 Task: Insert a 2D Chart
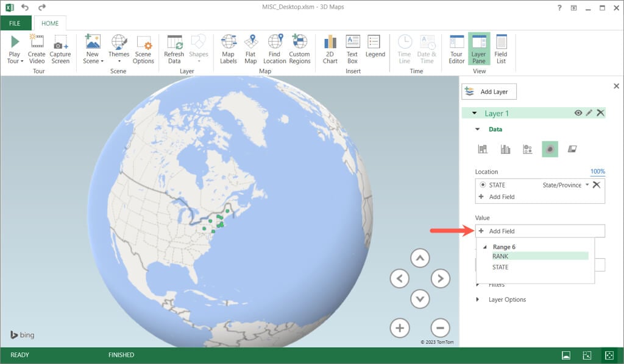[x=330, y=49]
